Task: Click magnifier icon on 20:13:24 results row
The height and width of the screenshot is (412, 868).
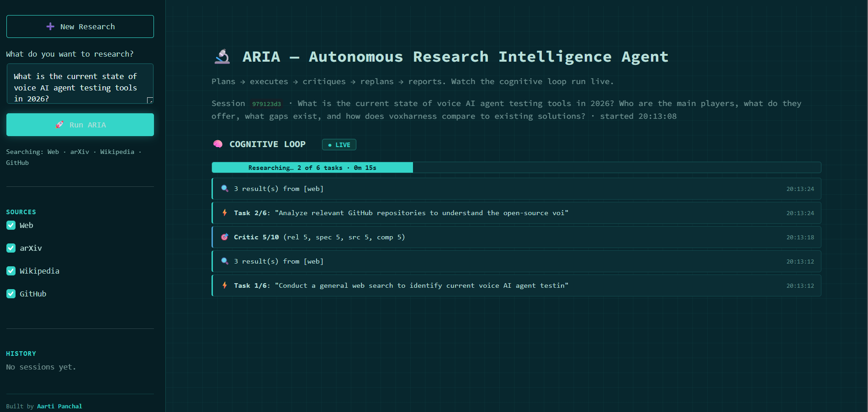Action: point(225,188)
